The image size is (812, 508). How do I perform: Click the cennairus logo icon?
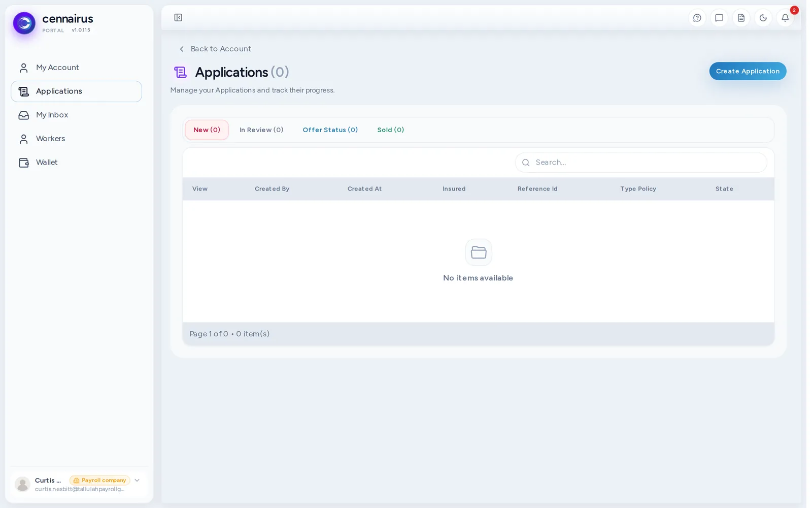pos(24,23)
